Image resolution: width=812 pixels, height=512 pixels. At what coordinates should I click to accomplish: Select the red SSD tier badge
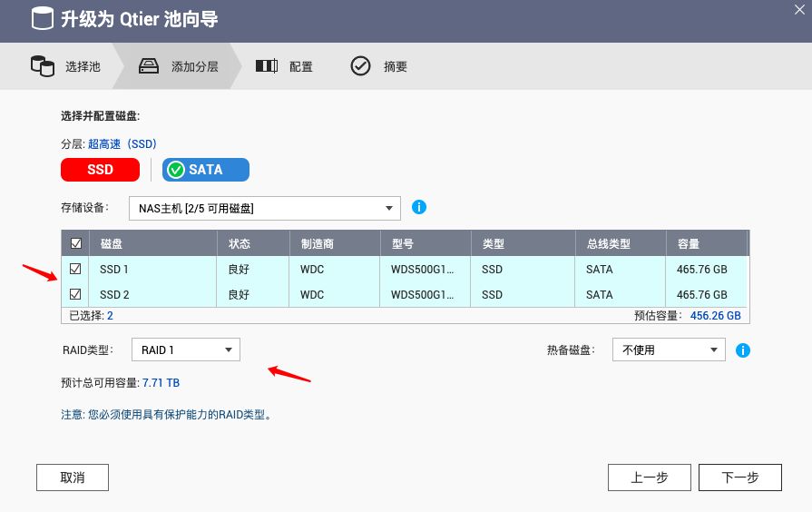(100, 170)
